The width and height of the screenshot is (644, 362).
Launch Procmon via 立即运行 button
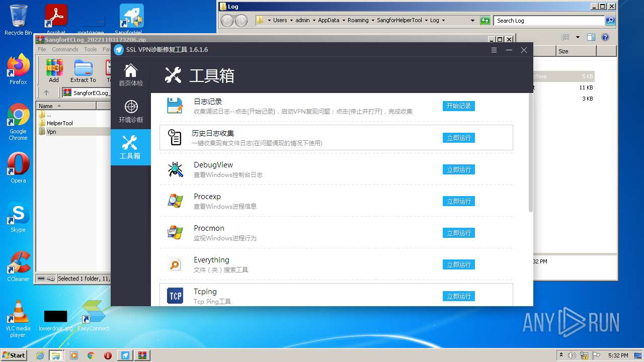point(459,233)
